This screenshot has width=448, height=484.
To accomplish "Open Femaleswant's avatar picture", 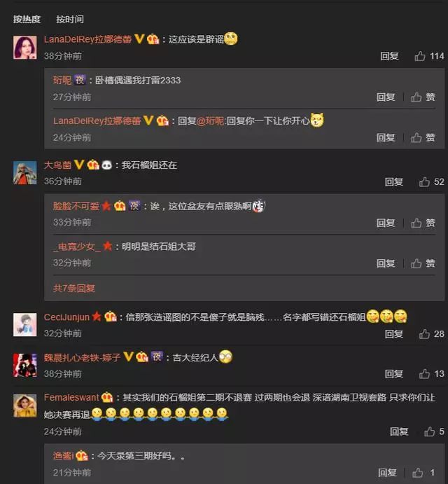I will point(25,406).
